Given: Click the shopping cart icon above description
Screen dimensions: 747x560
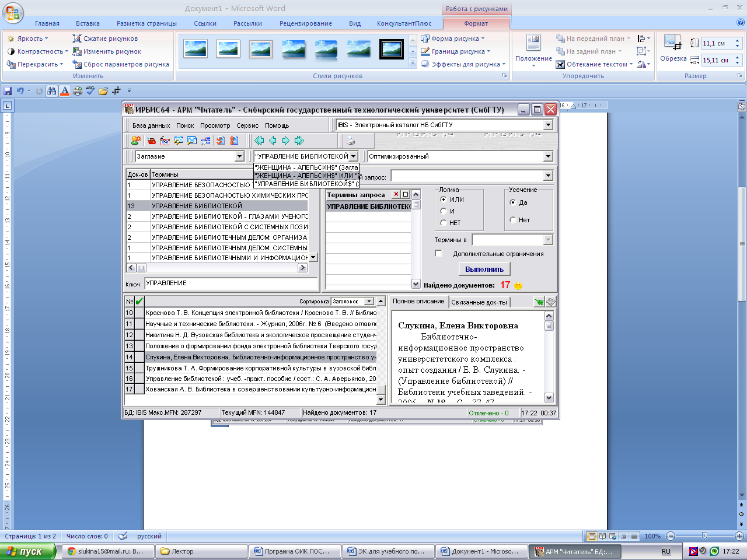Looking at the screenshot, I should point(539,302).
